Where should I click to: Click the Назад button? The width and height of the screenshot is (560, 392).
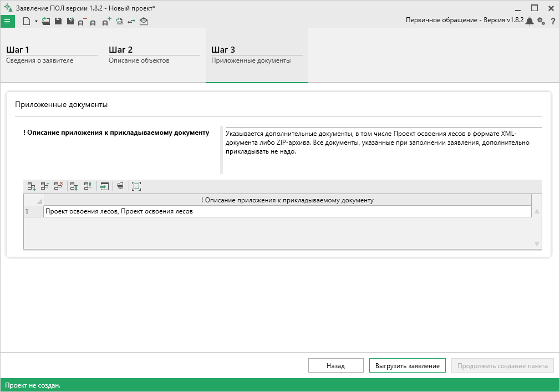(x=335, y=365)
